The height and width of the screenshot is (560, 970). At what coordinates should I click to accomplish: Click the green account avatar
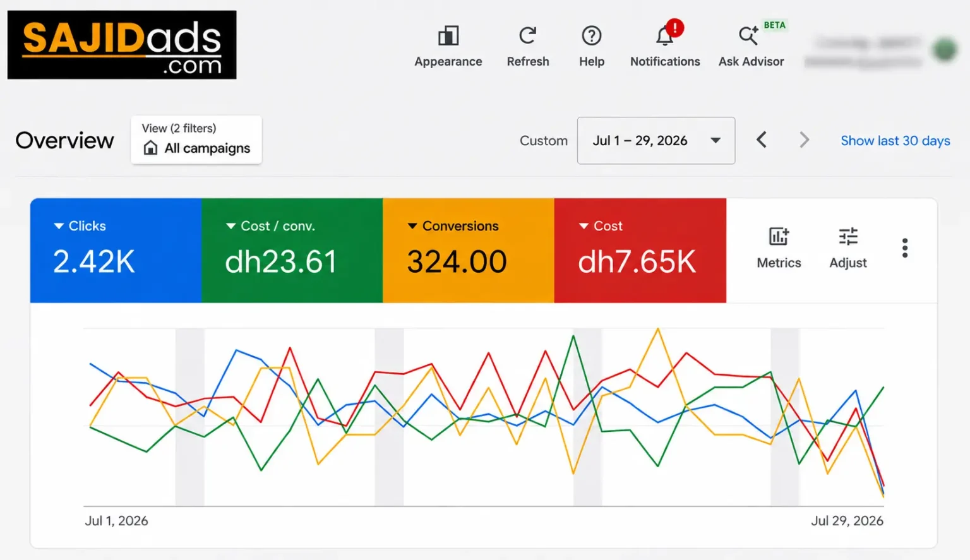(x=945, y=49)
